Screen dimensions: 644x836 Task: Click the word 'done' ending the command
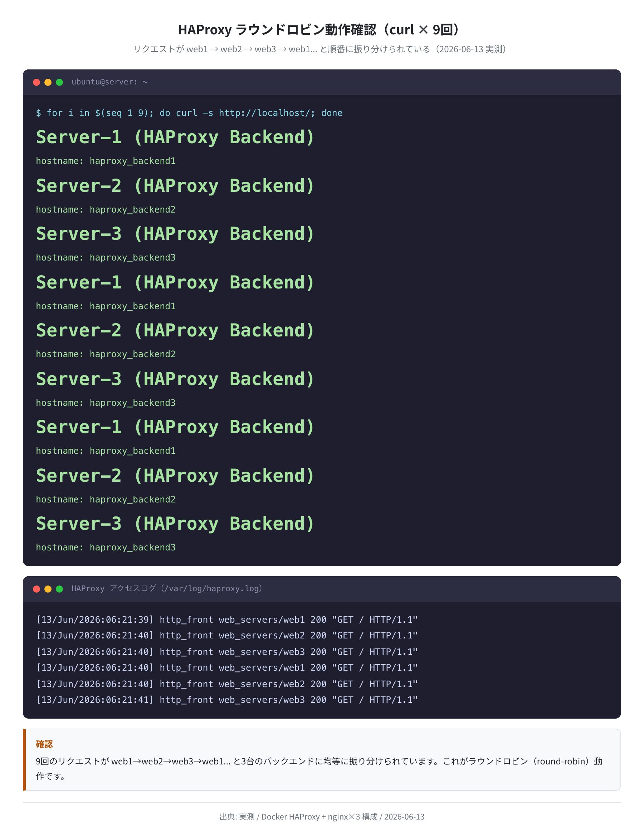[332, 113]
